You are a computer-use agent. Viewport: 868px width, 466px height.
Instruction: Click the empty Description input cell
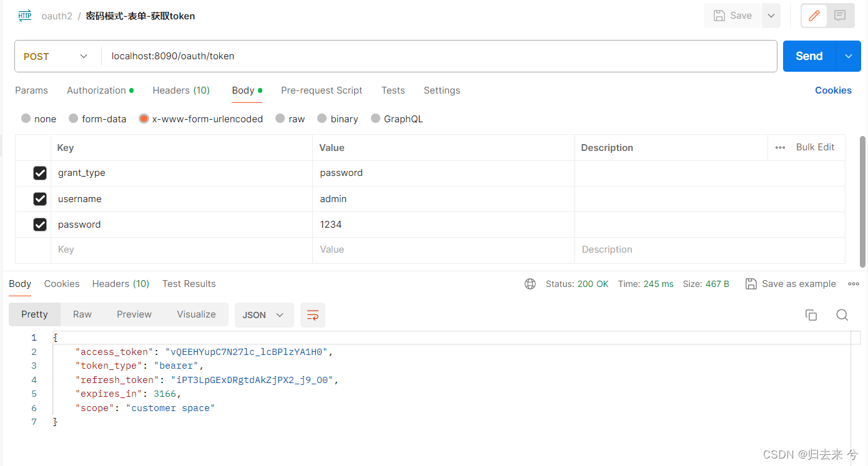710,250
